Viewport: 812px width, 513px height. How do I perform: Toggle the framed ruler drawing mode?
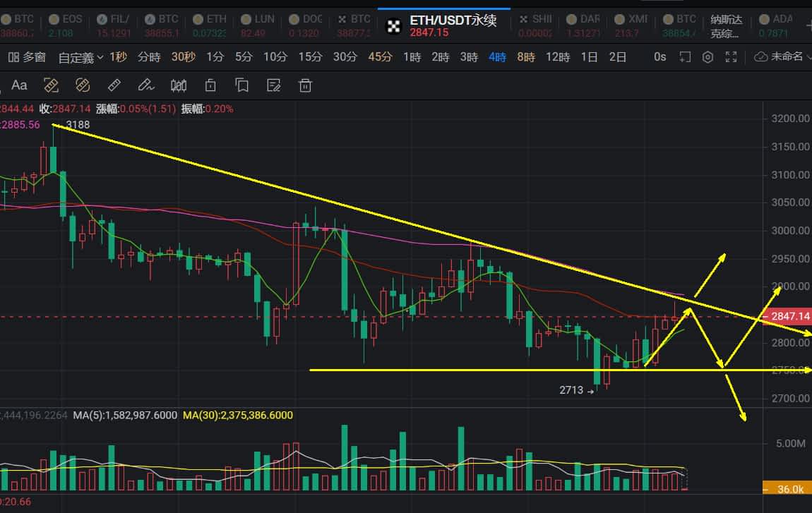51,85
